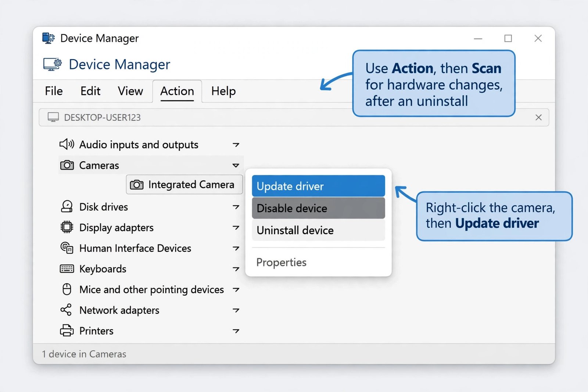Collapse the Cameras category arrow
Image resolution: width=588 pixels, height=392 pixels.
click(x=236, y=165)
